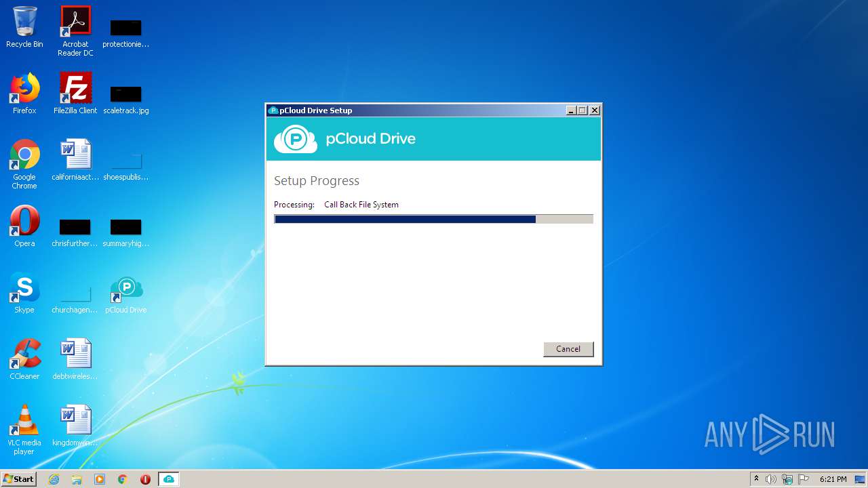Click the 'pCloud Drive' banner title text
The height and width of the screenshot is (488, 868).
(371, 139)
